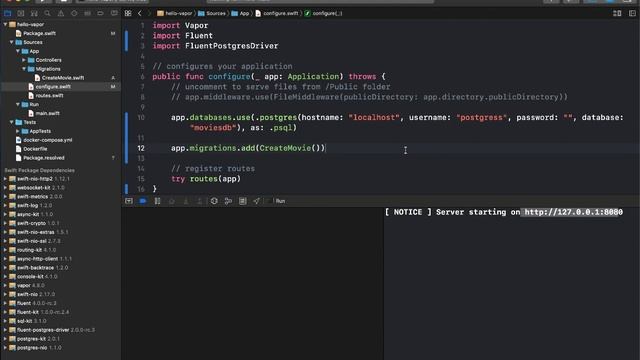Screen dimensions: 640x360
Task: Collapse the Migrations folder
Action: [x=24, y=69]
